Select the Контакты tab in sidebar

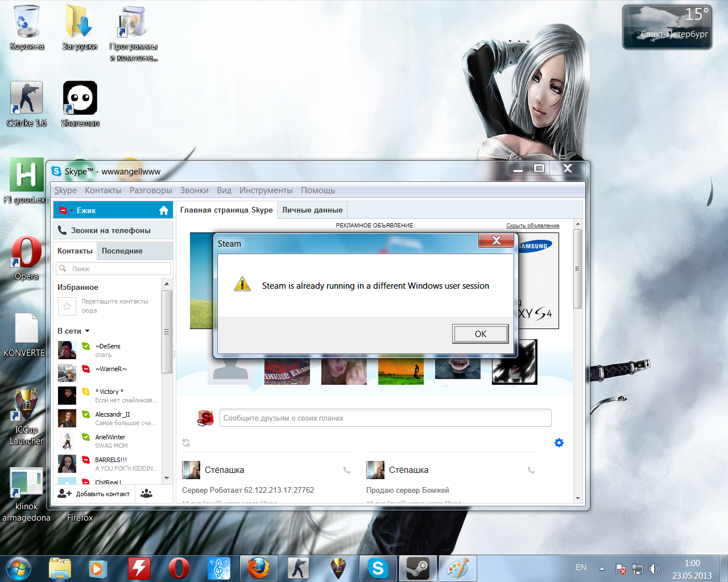75,251
